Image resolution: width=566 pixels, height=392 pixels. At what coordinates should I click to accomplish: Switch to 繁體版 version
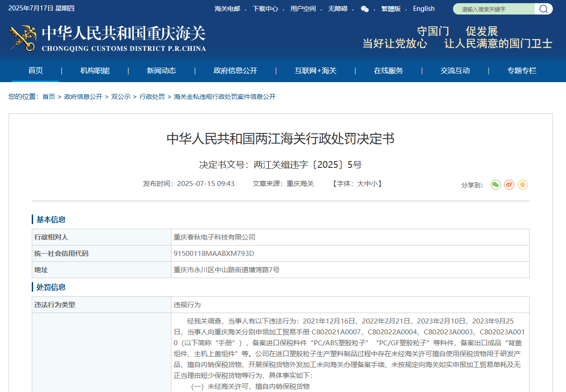coord(391,9)
